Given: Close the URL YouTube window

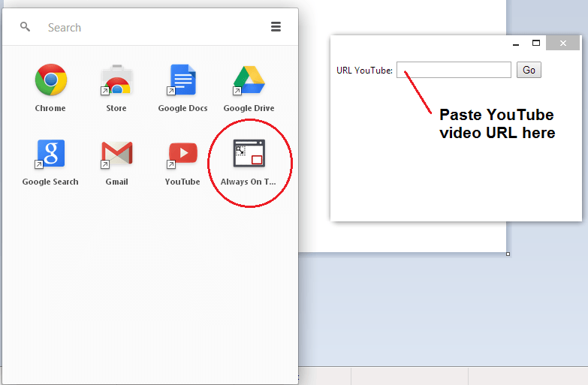Looking at the screenshot, I should coord(563,43).
